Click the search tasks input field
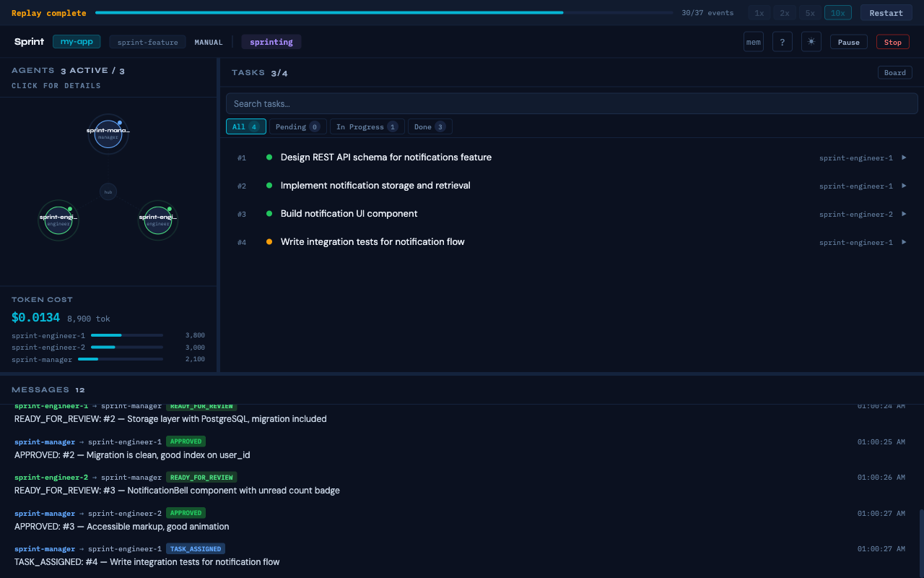The image size is (924, 578). tap(572, 103)
